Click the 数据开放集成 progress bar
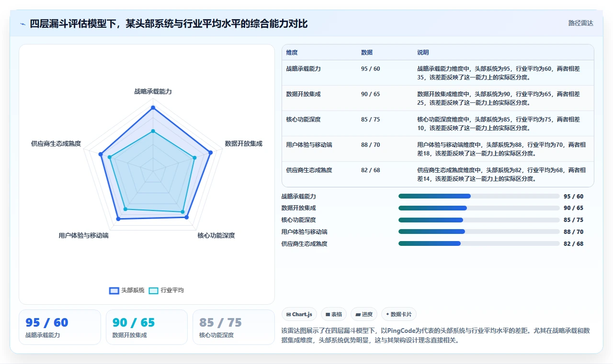The width and height of the screenshot is (613, 364). coord(479,208)
